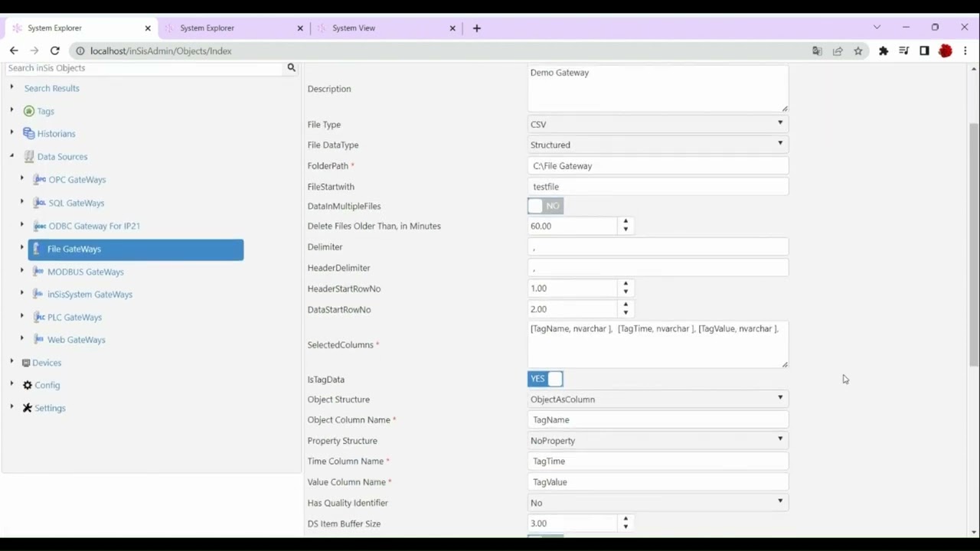This screenshot has width=980, height=551.
Task: Click the Tags tree icon
Action: [x=29, y=111]
